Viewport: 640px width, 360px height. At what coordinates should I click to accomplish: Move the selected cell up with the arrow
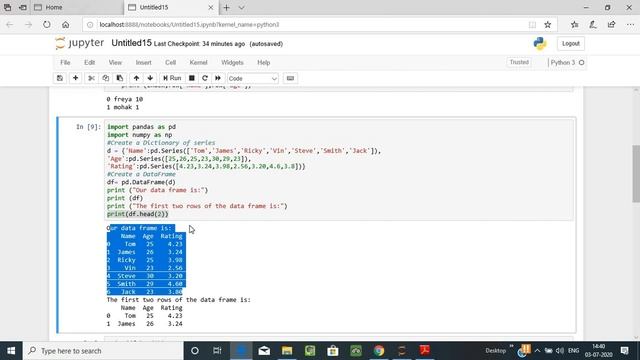pyautogui.click(x=136, y=78)
